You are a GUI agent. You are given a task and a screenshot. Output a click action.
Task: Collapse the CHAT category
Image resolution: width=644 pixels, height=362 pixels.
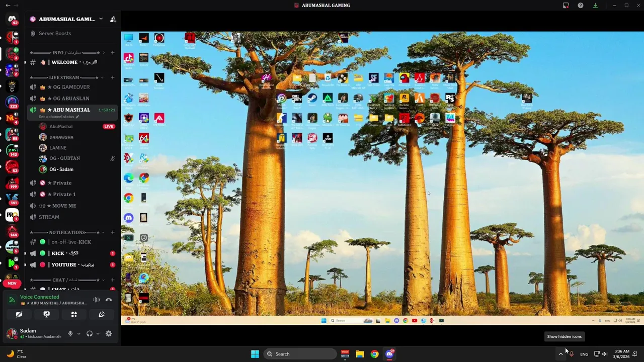pos(103,280)
